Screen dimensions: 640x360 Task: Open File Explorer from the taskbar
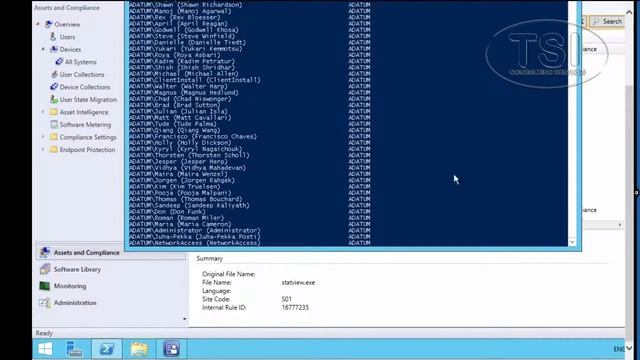139,349
